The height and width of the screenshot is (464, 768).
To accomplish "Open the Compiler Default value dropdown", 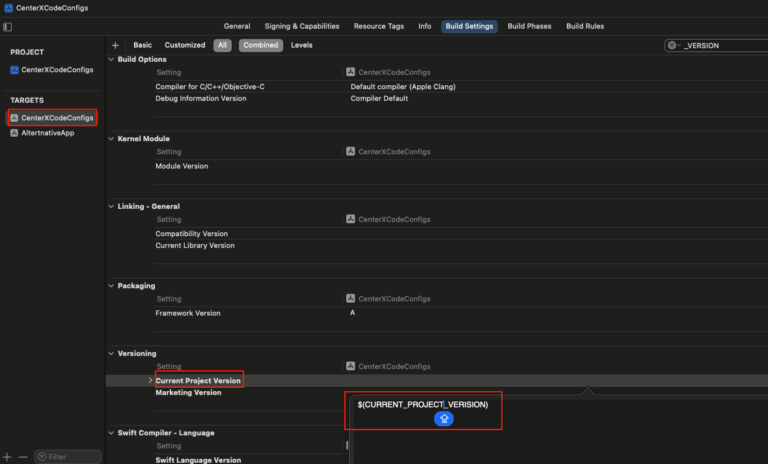I will point(379,98).
